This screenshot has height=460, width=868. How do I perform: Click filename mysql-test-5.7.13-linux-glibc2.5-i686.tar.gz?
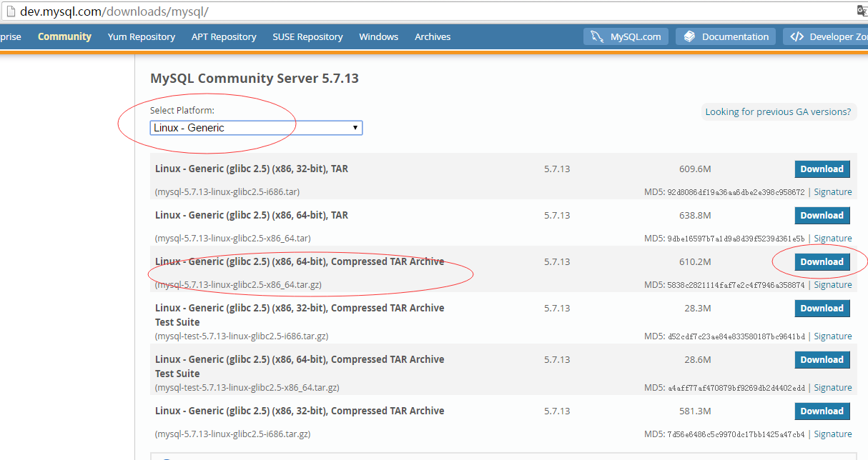click(242, 336)
